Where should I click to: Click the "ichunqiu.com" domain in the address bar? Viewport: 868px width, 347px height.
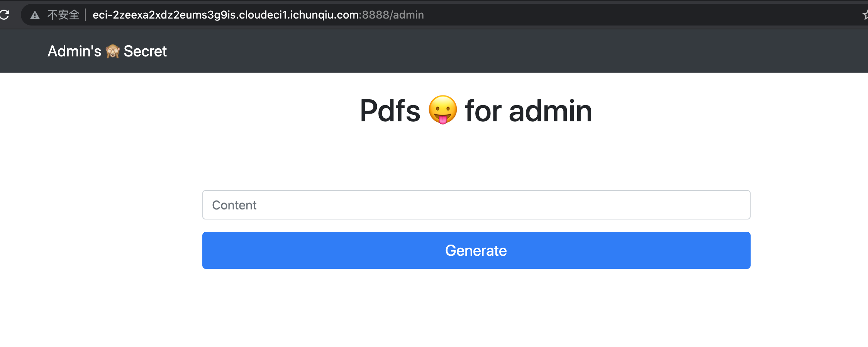point(324,15)
